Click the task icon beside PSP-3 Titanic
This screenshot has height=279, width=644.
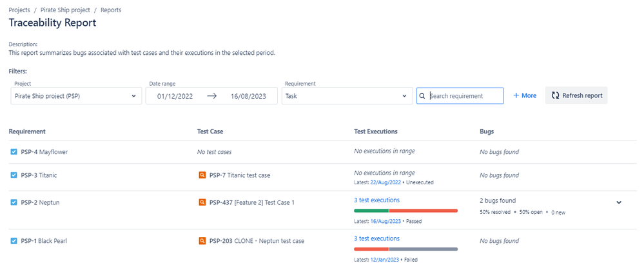coord(14,175)
